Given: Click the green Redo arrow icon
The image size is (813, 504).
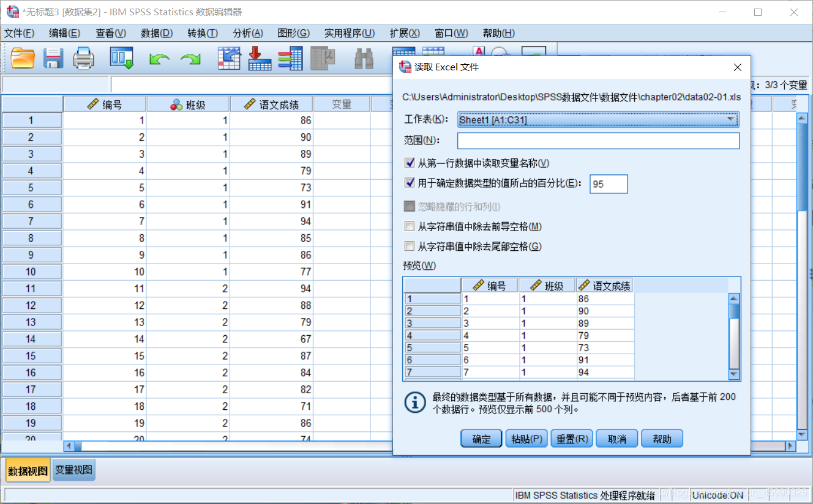Looking at the screenshot, I should tap(190, 59).
